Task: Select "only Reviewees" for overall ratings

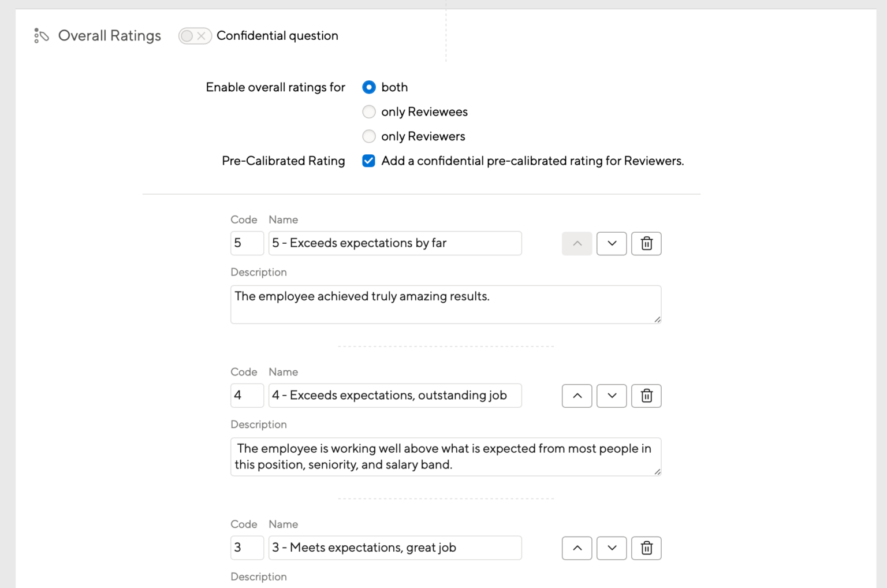Action: click(368, 111)
